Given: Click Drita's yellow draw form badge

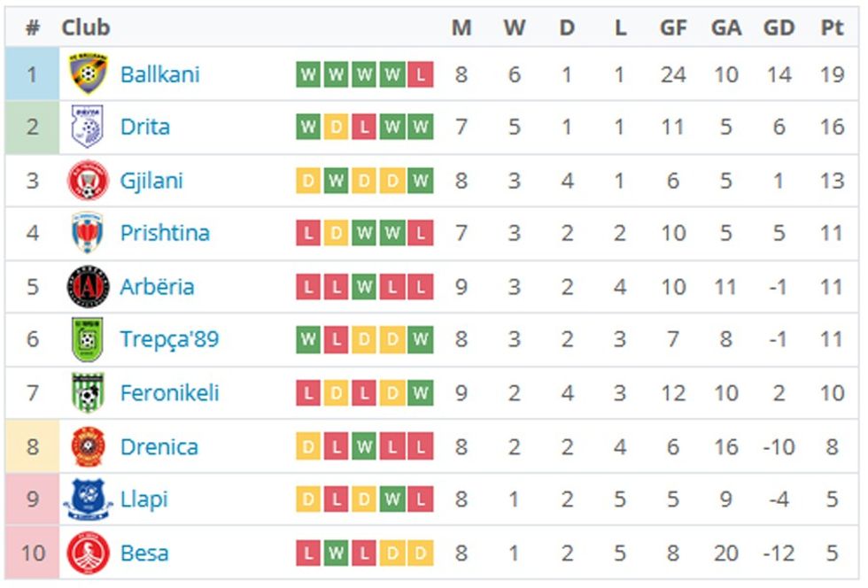Looking at the screenshot, I should coord(336,127).
